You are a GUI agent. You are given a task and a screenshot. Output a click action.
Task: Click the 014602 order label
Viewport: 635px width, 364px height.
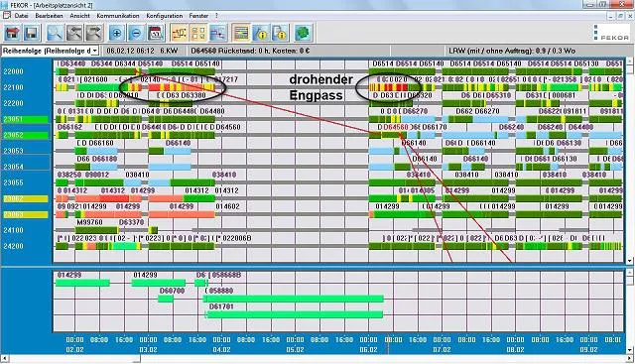click(227, 206)
